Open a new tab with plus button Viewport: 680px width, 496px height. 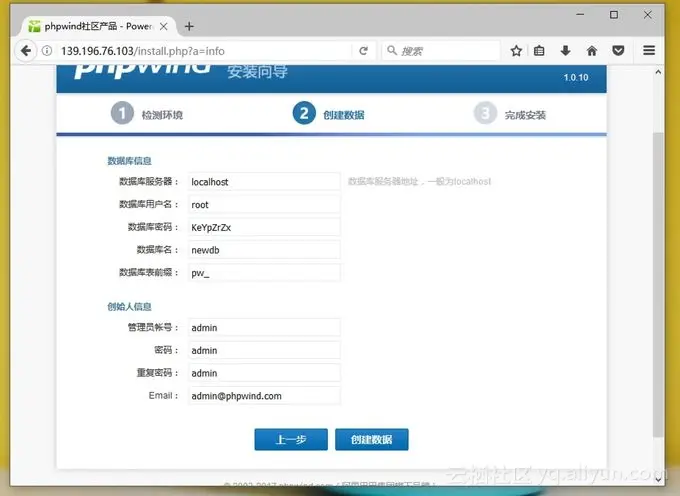coord(189,26)
